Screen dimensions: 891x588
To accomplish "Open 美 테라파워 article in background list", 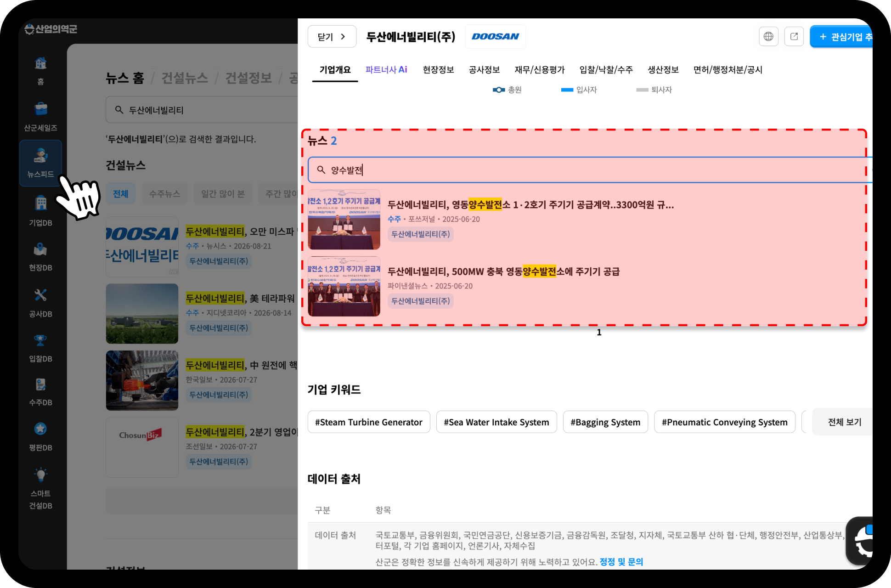I will [x=241, y=298].
